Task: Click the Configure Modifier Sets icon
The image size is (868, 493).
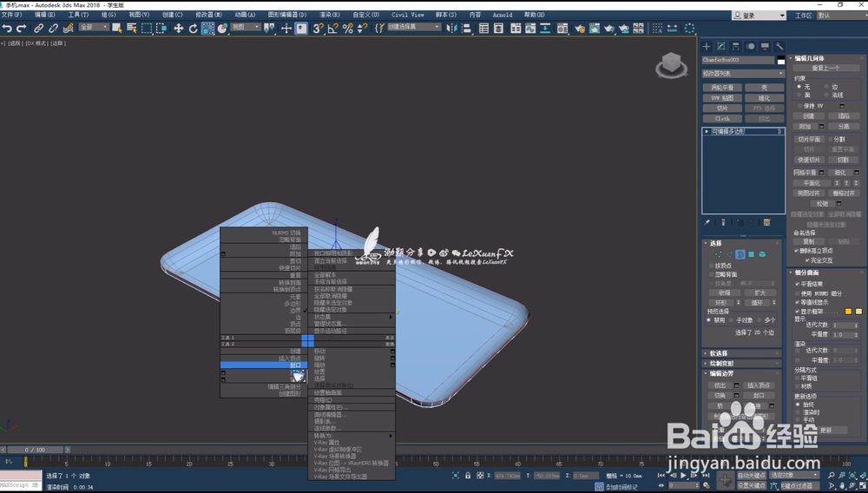Action: [767, 222]
